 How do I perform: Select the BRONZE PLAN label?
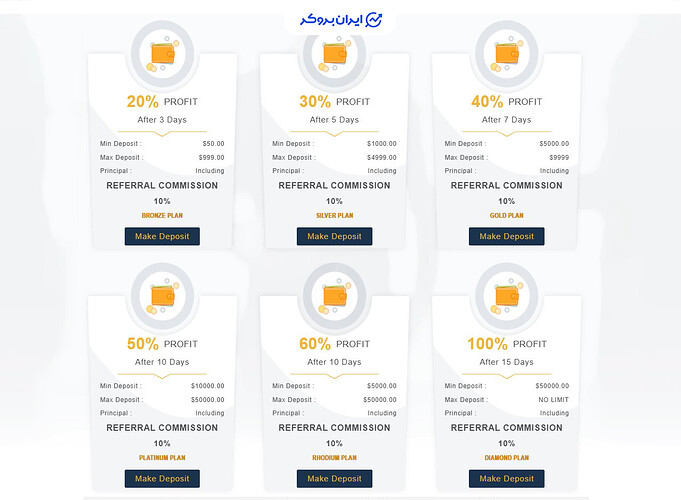pyautogui.click(x=162, y=215)
